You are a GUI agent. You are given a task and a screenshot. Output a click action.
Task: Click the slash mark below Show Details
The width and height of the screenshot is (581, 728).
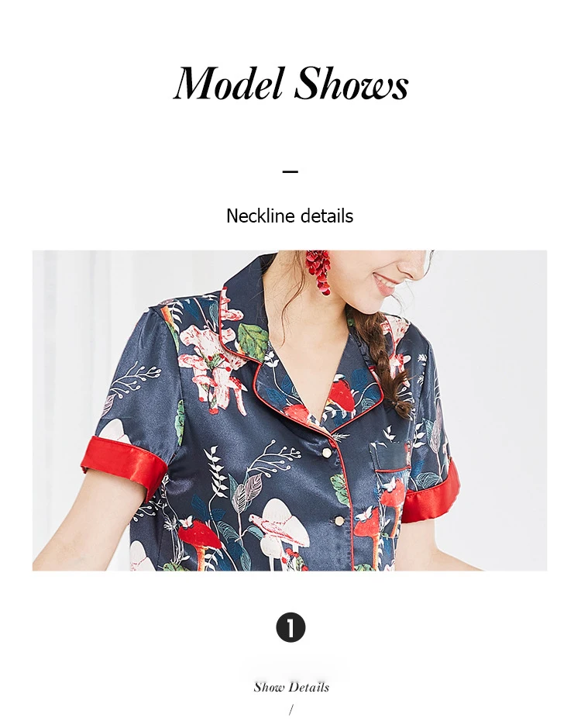click(291, 709)
